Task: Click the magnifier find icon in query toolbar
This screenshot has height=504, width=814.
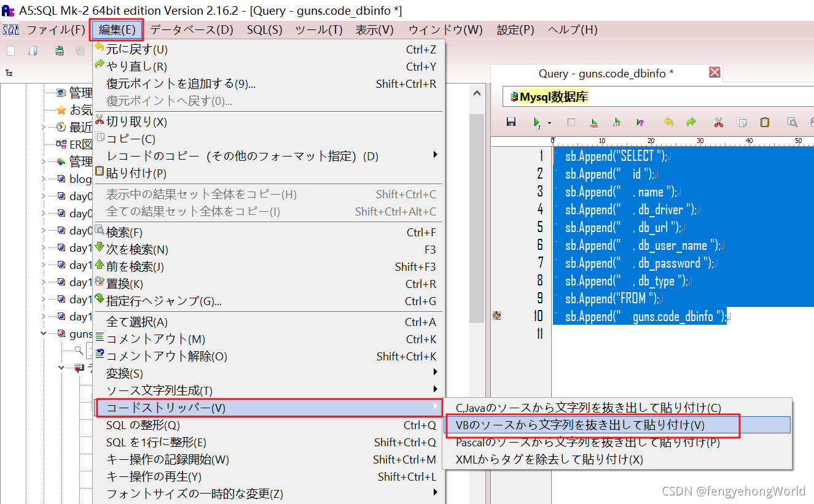Action: pyautogui.click(x=792, y=122)
